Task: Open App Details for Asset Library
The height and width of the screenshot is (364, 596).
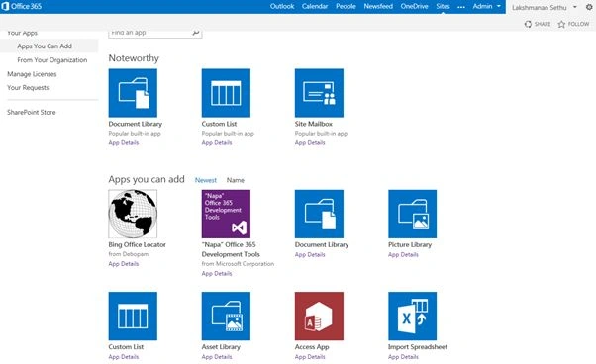Action: pyautogui.click(x=217, y=357)
